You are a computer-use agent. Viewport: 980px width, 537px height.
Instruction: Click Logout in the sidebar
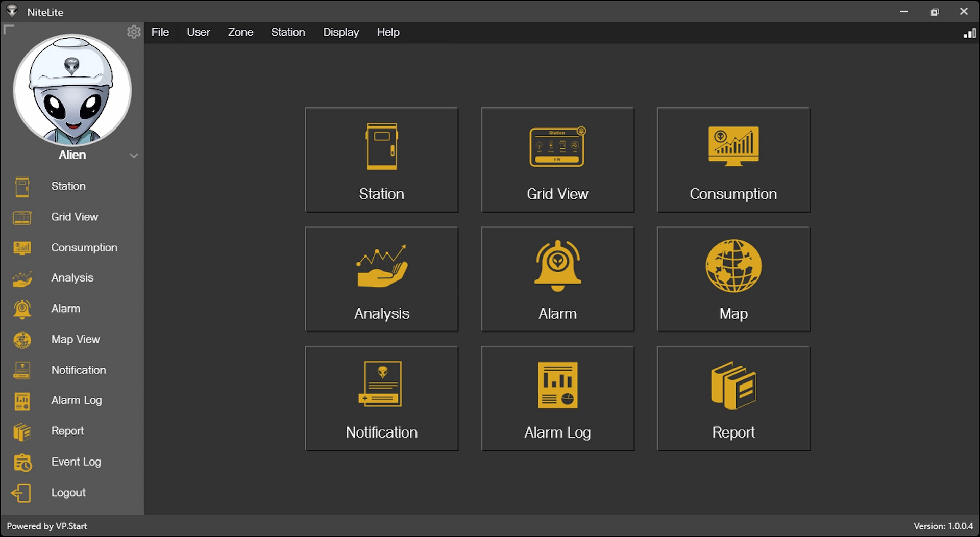coord(68,492)
